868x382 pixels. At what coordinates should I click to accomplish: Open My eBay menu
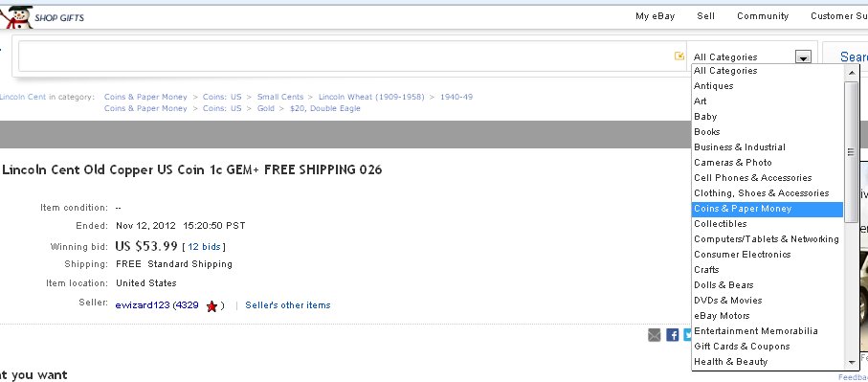point(655,16)
